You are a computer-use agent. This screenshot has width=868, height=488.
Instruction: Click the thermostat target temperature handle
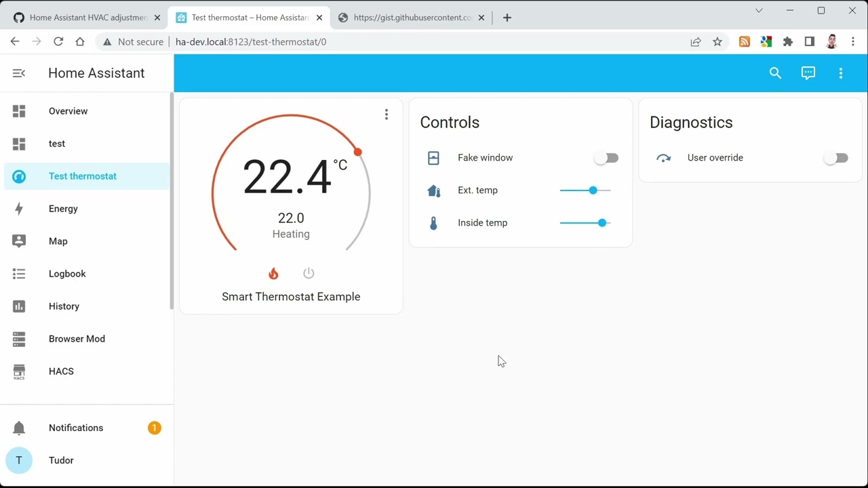(x=358, y=152)
